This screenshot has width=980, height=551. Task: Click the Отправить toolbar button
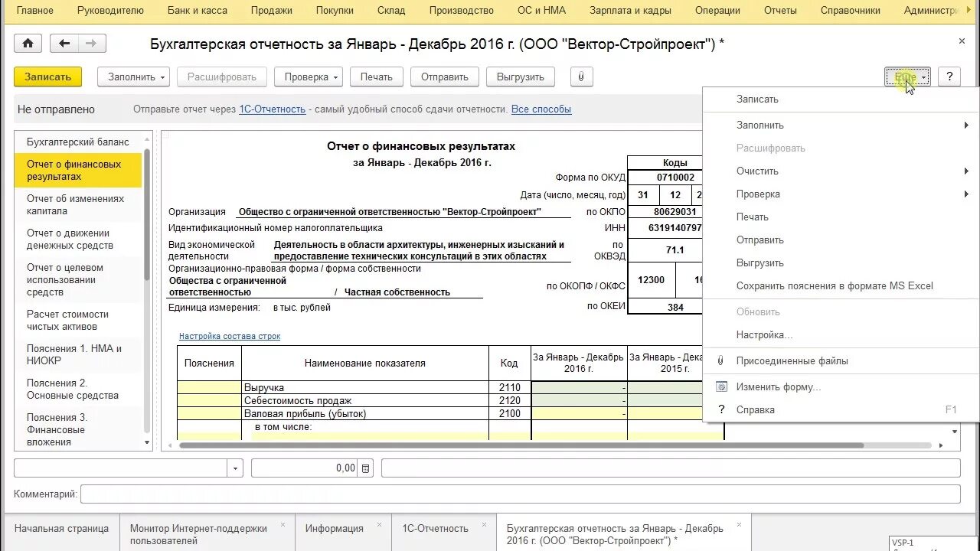[445, 77]
